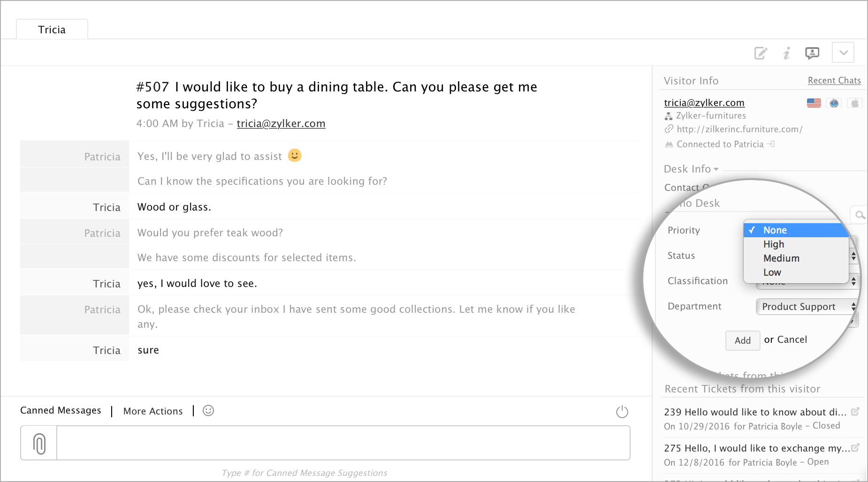The image size is (868, 482).
Task: Click the chat transfer speech bubble icon
Action: pos(812,53)
